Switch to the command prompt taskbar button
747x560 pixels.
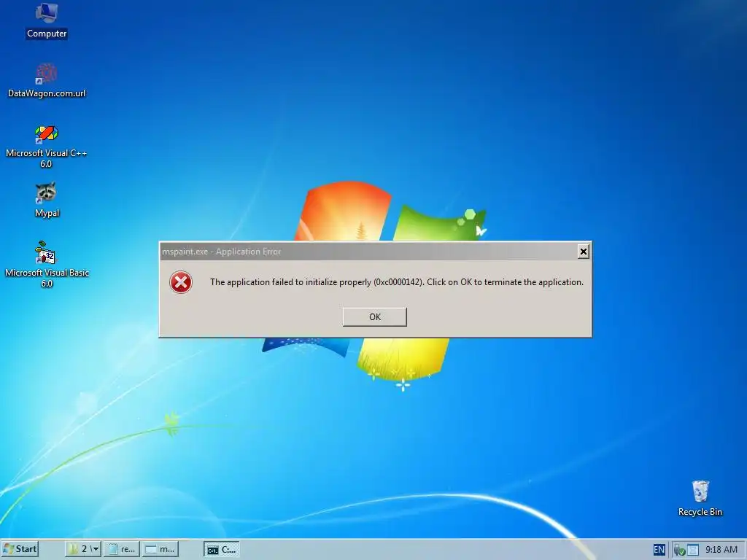pyautogui.click(x=222, y=550)
